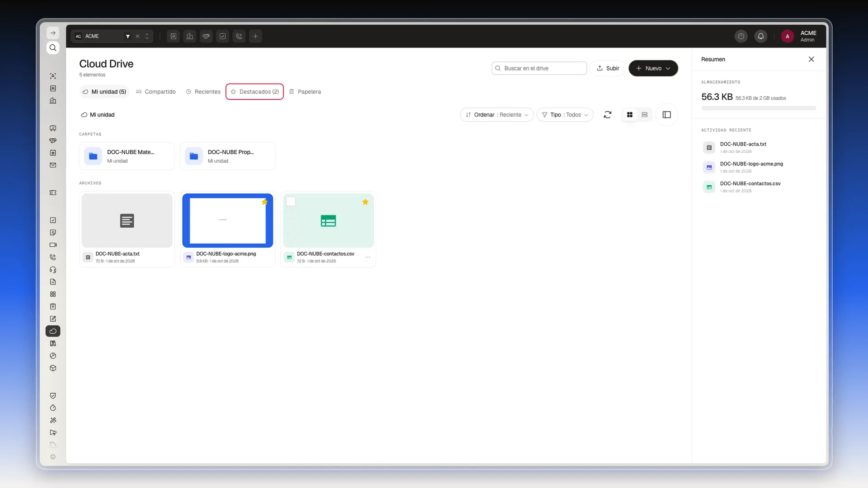Click the phone icon in the top toolbar
This screenshot has width=868, height=488.
click(239, 36)
